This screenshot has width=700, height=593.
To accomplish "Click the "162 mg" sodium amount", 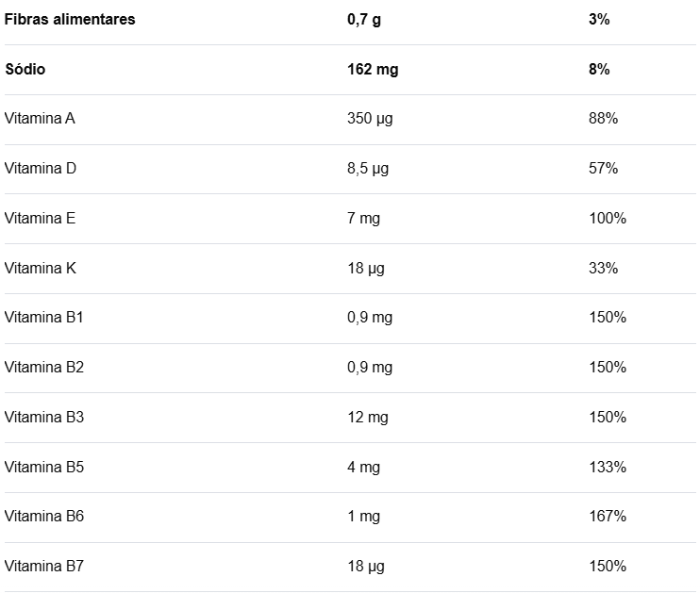I will coord(373,70).
